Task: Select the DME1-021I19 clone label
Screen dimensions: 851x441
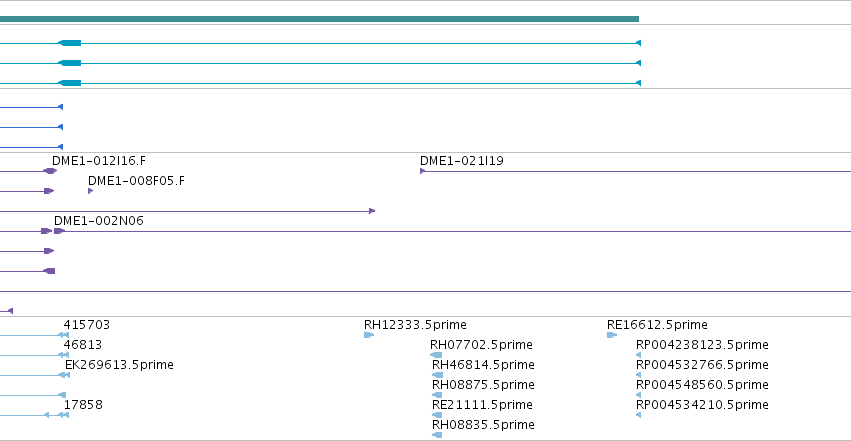Action: coord(462,161)
